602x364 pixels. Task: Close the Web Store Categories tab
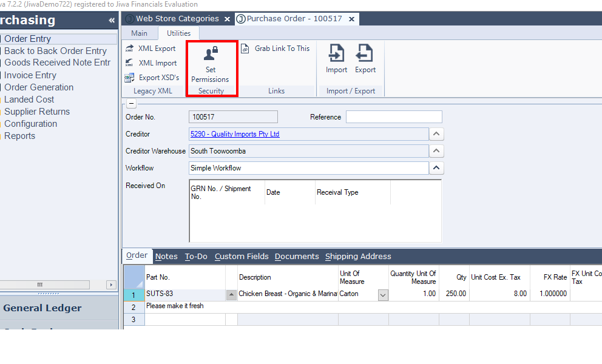[228, 19]
